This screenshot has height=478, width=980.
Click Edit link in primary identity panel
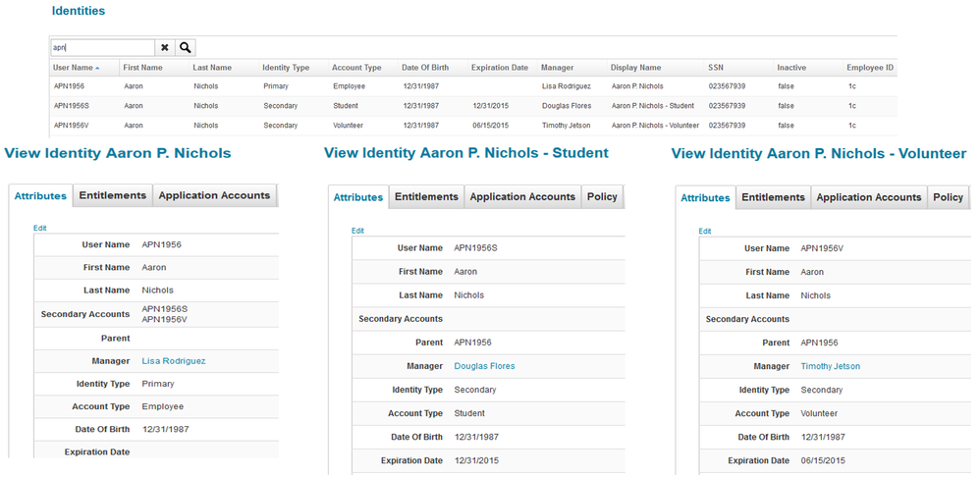click(x=40, y=228)
